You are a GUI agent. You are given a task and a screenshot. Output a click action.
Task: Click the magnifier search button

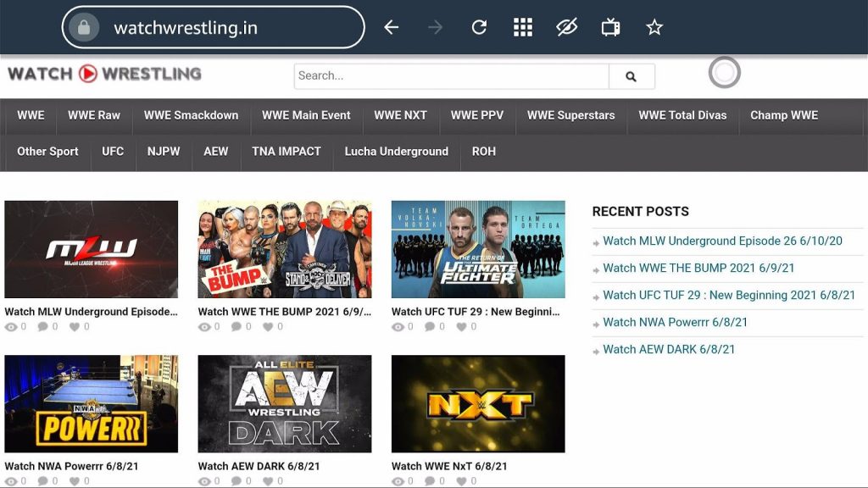tap(631, 76)
